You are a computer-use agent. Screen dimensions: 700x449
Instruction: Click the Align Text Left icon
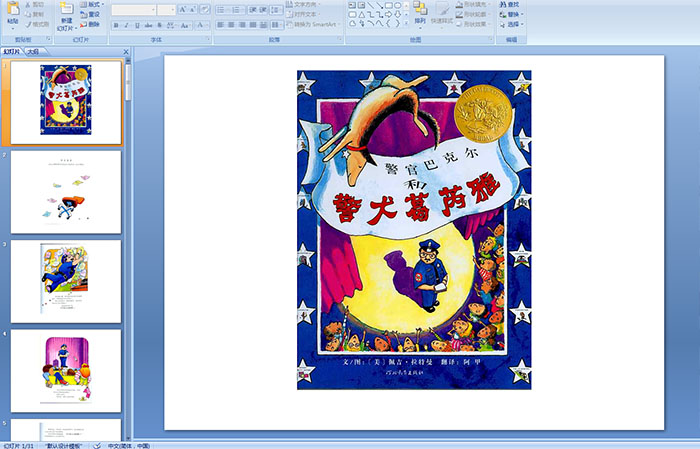[x=220, y=25]
